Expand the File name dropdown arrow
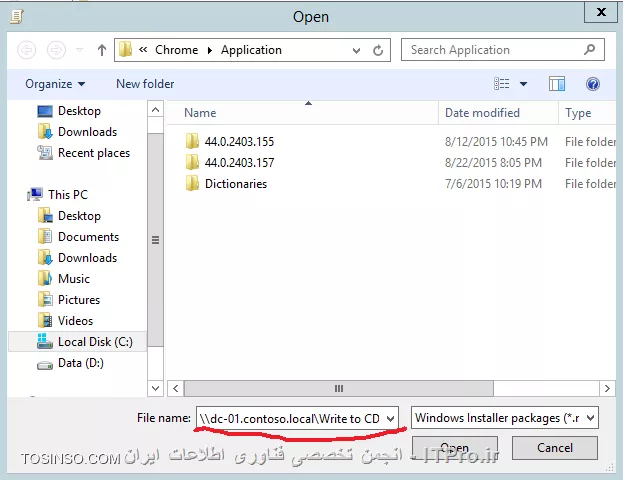623x480 pixels. pyautogui.click(x=391, y=418)
